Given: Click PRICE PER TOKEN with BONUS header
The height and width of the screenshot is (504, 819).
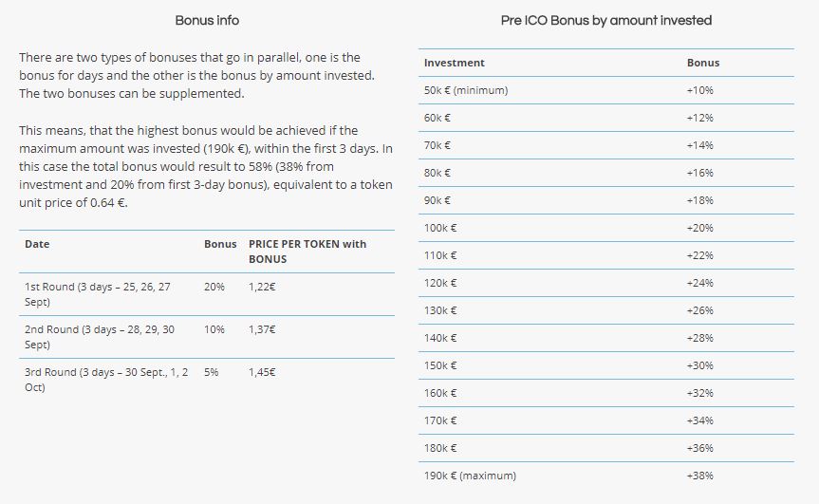Looking at the screenshot, I should tap(307, 252).
